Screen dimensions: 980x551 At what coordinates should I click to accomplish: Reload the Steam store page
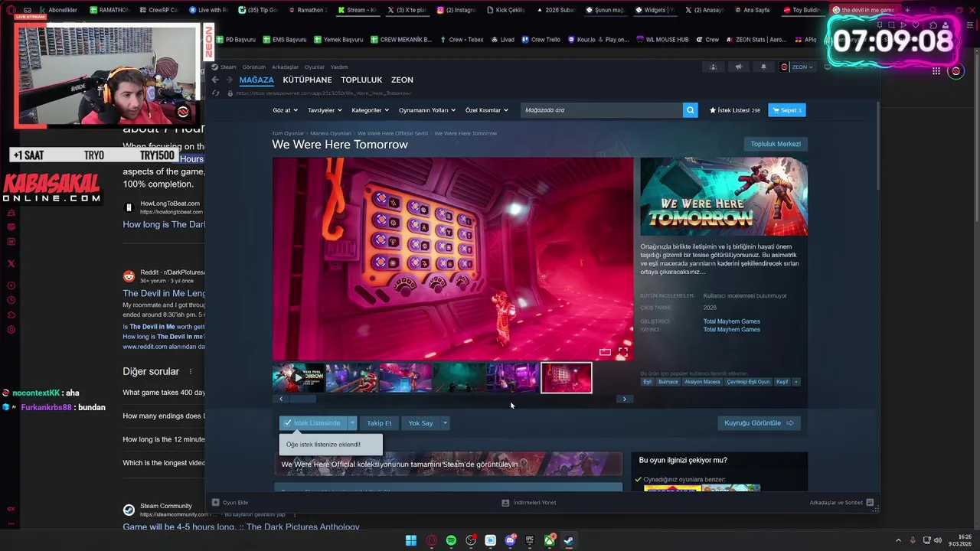point(217,93)
